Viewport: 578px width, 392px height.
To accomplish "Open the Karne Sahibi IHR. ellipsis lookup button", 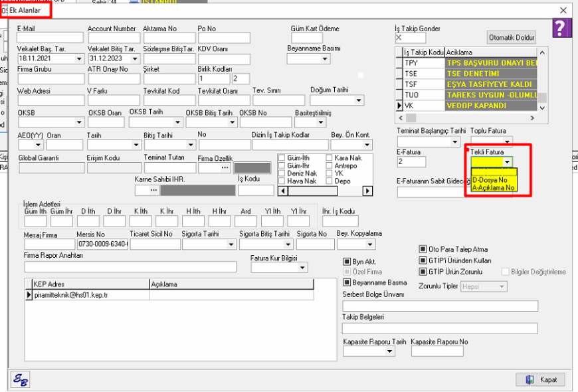I will [x=153, y=190].
